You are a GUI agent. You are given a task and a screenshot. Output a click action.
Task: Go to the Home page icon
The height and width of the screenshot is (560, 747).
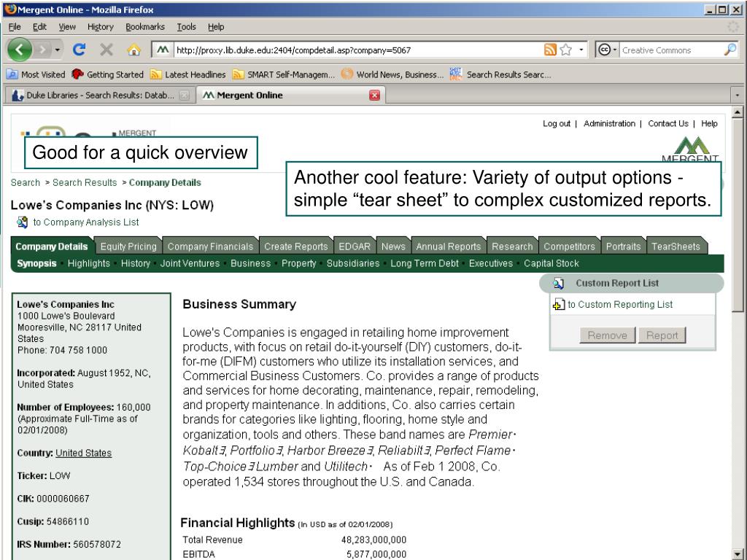click(x=134, y=50)
